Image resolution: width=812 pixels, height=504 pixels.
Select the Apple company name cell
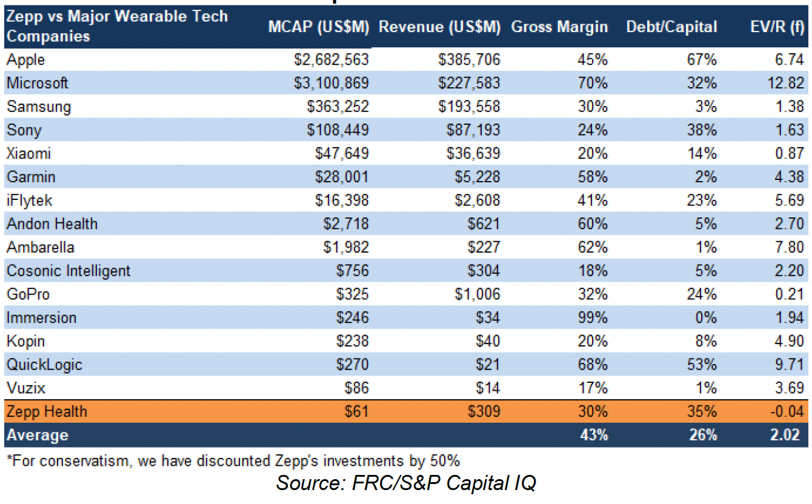point(25,60)
